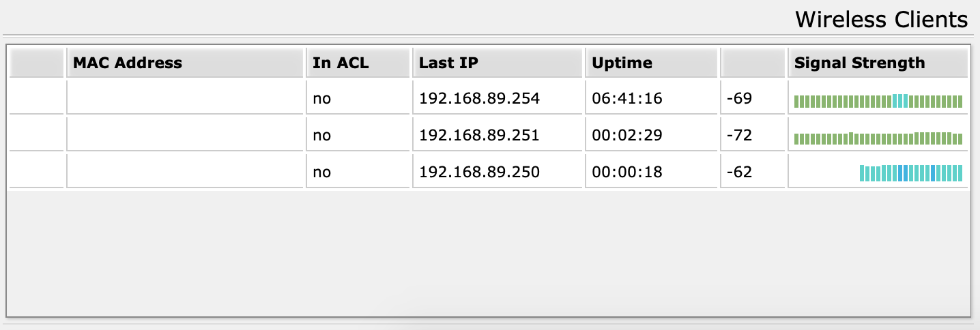Select the 00:00:18 uptime cell
Viewport: 980px width, 330px height.
(x=652, y=172)
